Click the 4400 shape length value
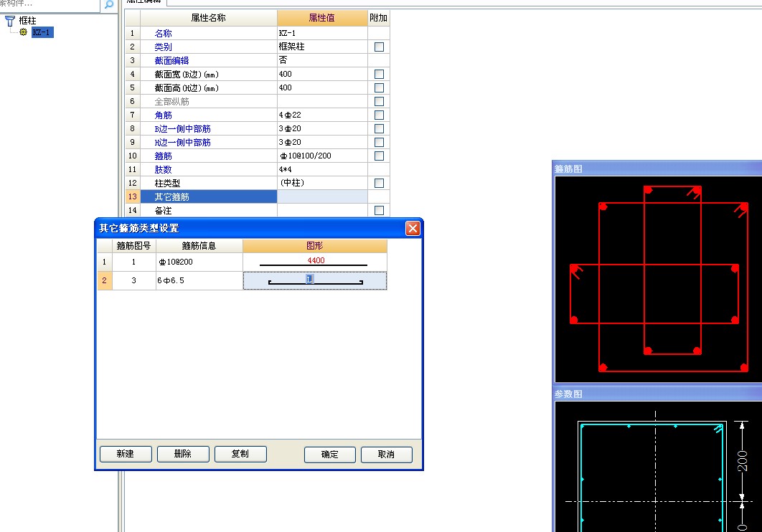Screen dimensions: 762x532 [x=316, y=260]
